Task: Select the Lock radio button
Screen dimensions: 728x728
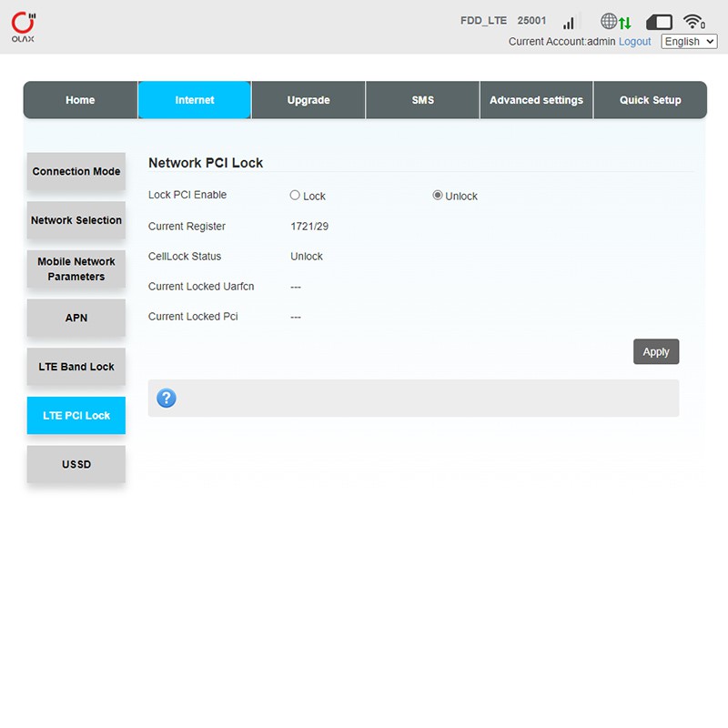Action: click(x=295, y=196)
